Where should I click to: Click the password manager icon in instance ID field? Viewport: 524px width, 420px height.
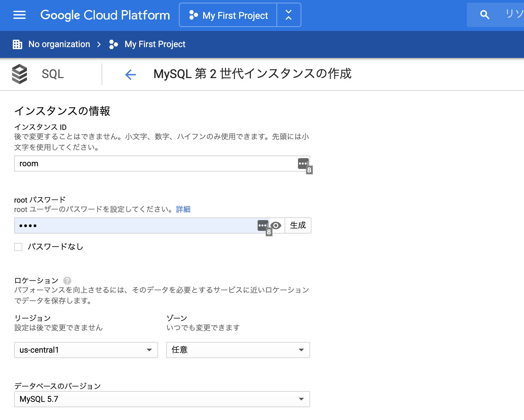click(303, 164)
